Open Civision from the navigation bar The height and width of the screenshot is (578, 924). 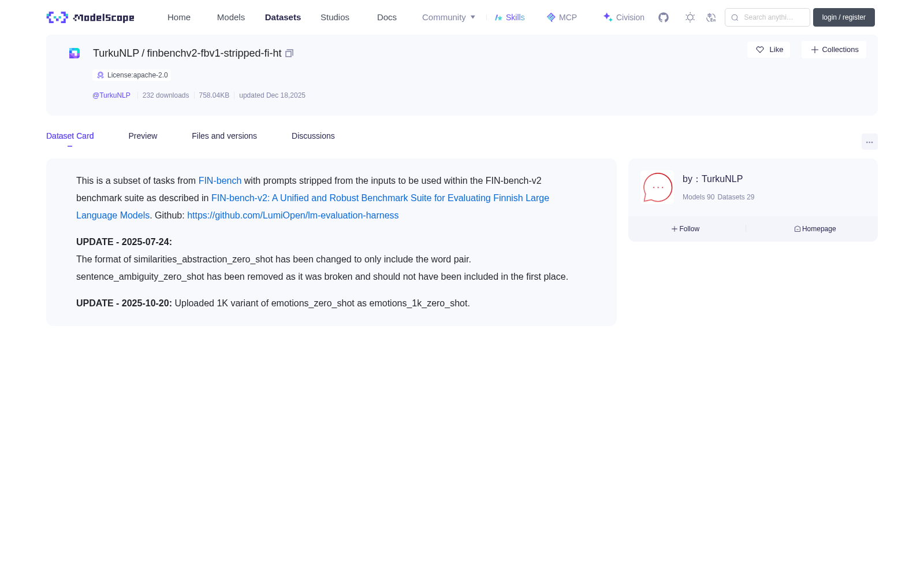pos(624,17)
